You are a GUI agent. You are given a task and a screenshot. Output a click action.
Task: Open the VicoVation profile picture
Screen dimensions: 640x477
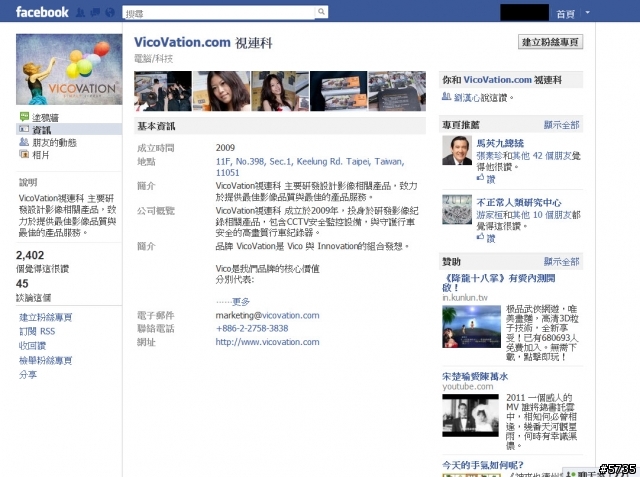(x=69, y=69)
